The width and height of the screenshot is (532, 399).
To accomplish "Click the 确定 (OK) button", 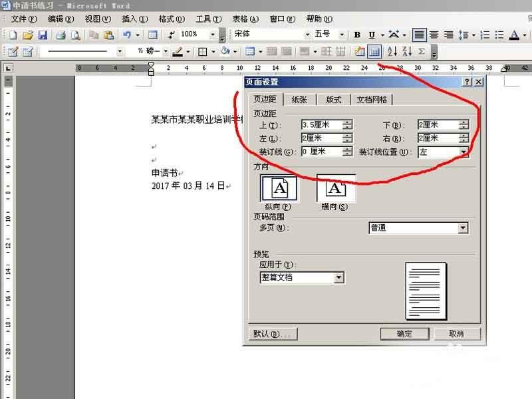I will click(404, 333).
